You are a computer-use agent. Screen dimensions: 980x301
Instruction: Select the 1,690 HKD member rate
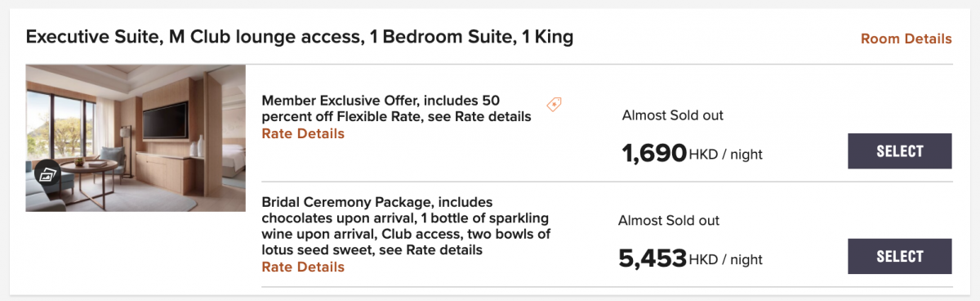[900, 151]
